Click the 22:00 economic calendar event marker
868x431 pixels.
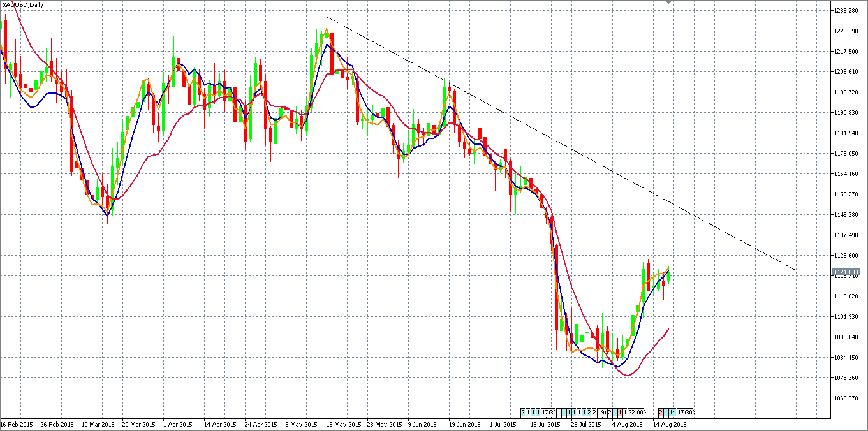click(x=636, y=412)
